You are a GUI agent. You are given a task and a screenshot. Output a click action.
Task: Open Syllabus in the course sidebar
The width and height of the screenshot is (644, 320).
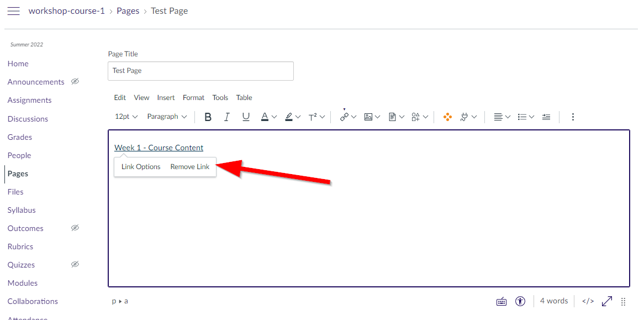coord(22,210)
